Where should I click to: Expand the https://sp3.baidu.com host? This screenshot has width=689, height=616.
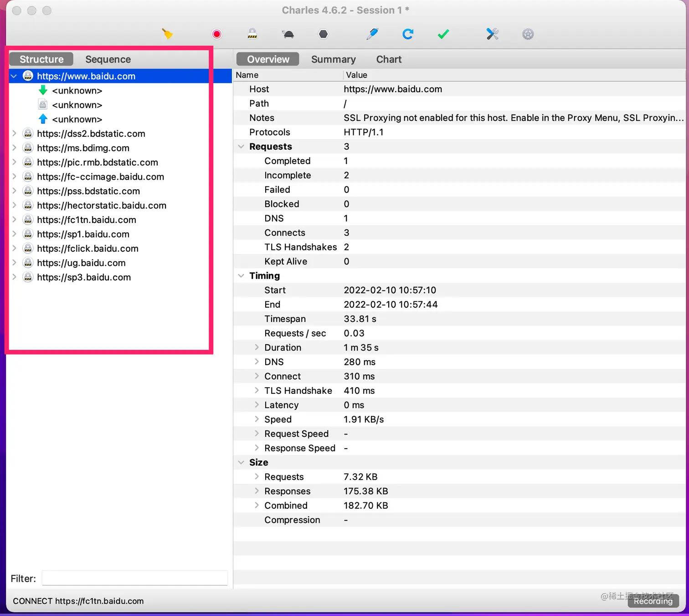14,277
